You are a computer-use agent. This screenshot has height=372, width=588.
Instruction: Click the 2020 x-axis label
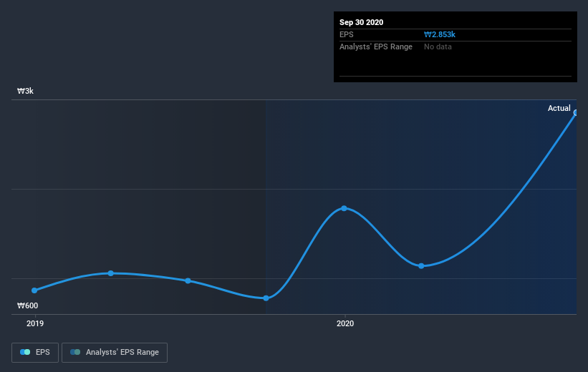click(345, 323)
